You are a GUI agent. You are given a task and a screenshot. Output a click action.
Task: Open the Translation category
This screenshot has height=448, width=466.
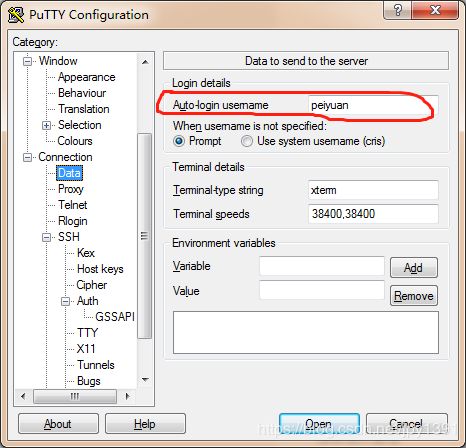click(84, 109)
